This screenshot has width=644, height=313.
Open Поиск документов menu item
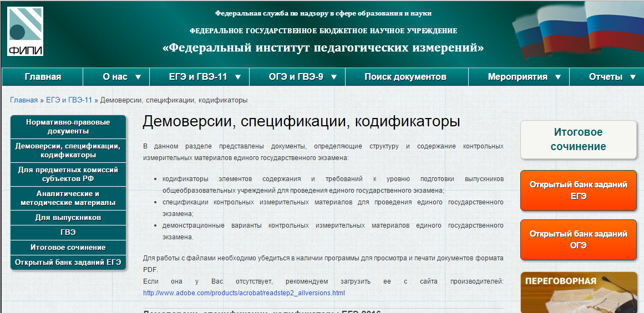point(405,77)
